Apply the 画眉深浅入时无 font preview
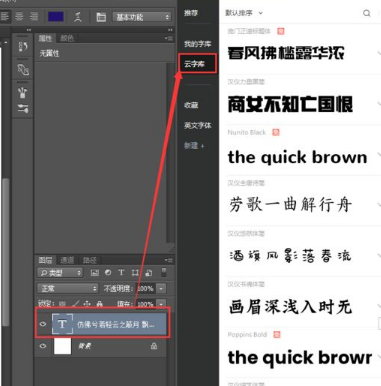 pos(290,307)
